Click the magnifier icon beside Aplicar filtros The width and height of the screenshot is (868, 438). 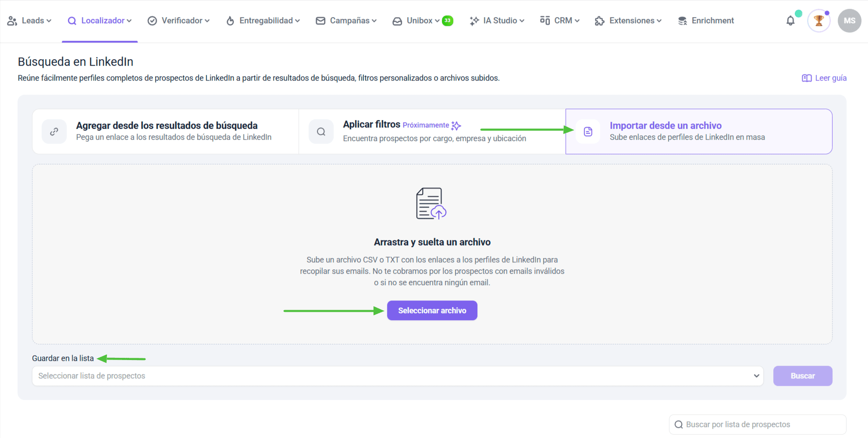[321, 131]
